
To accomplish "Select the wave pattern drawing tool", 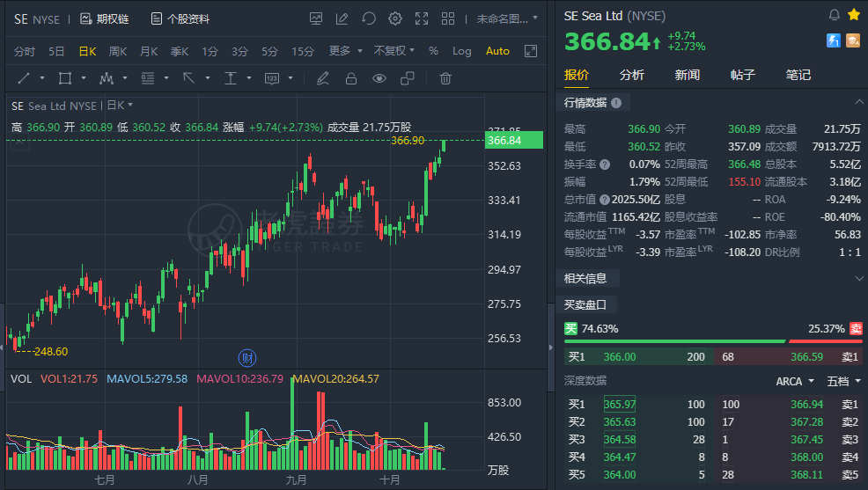I will [x=107, y=78].
